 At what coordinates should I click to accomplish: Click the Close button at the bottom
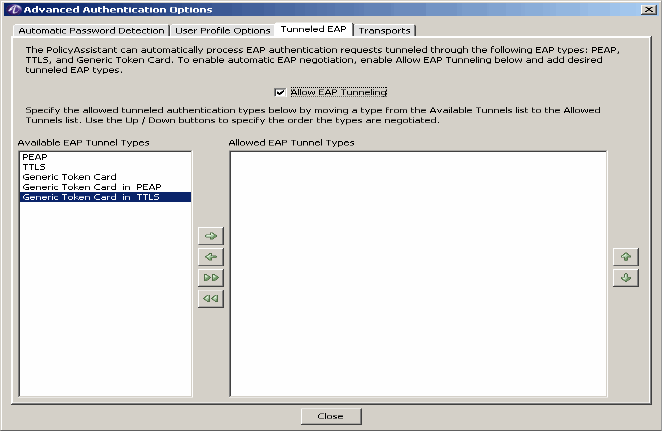tap(331, 416)
